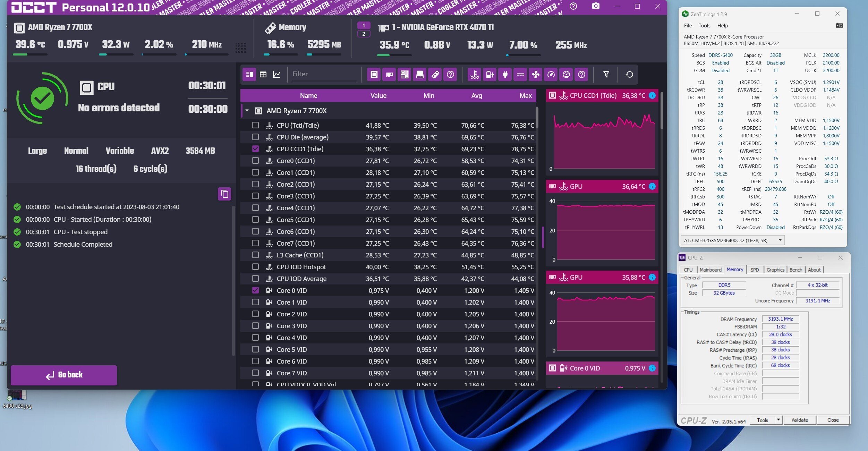The image size is (868, 451).
Task: Take an OCCT screenshot with camera icon
Action: pyautogui.click(x=596, y=6)
